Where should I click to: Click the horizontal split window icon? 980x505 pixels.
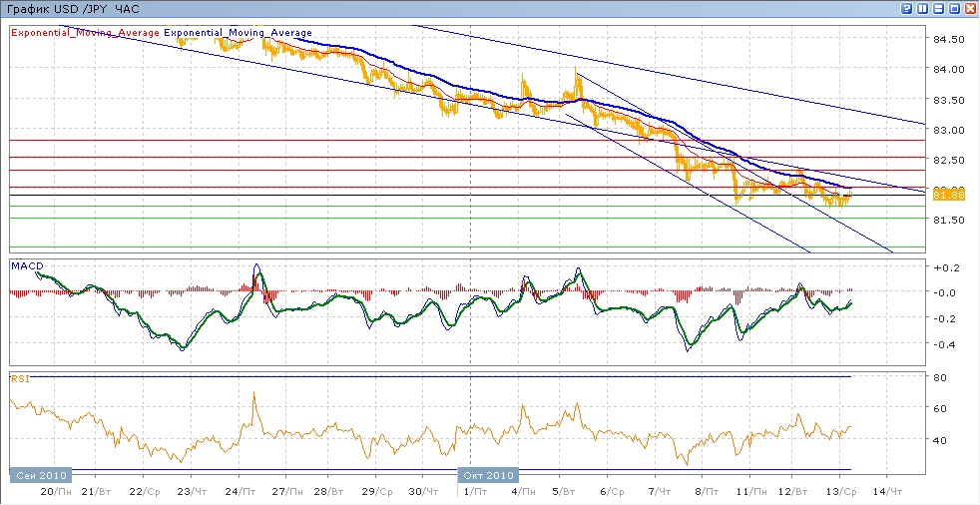(938, 8)
